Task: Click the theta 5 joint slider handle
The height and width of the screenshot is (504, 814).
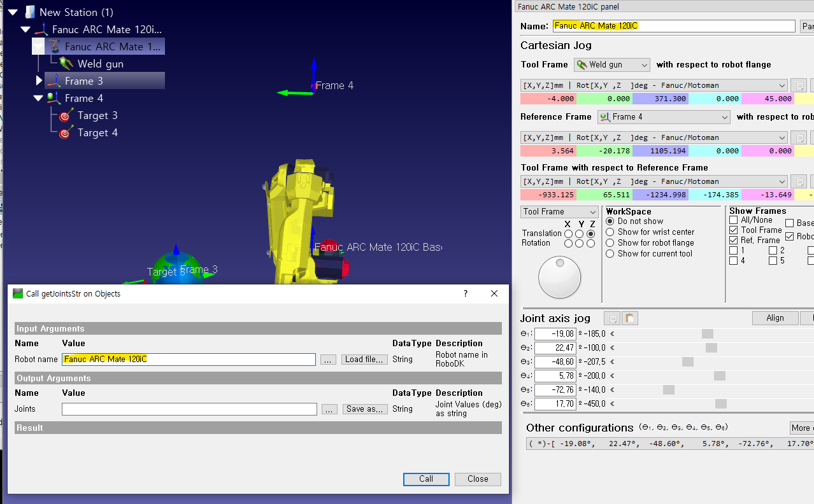Action: coord(669,390)
